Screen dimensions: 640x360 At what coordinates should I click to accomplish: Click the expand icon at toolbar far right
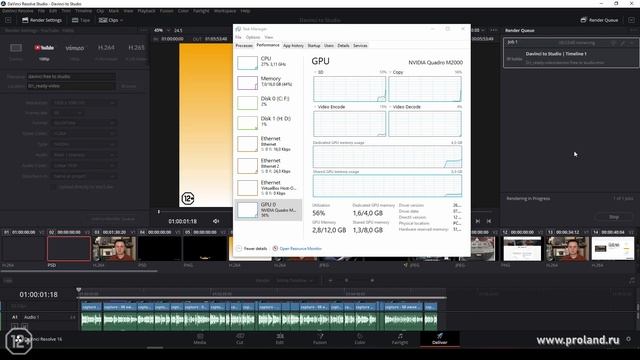(631, 20)
